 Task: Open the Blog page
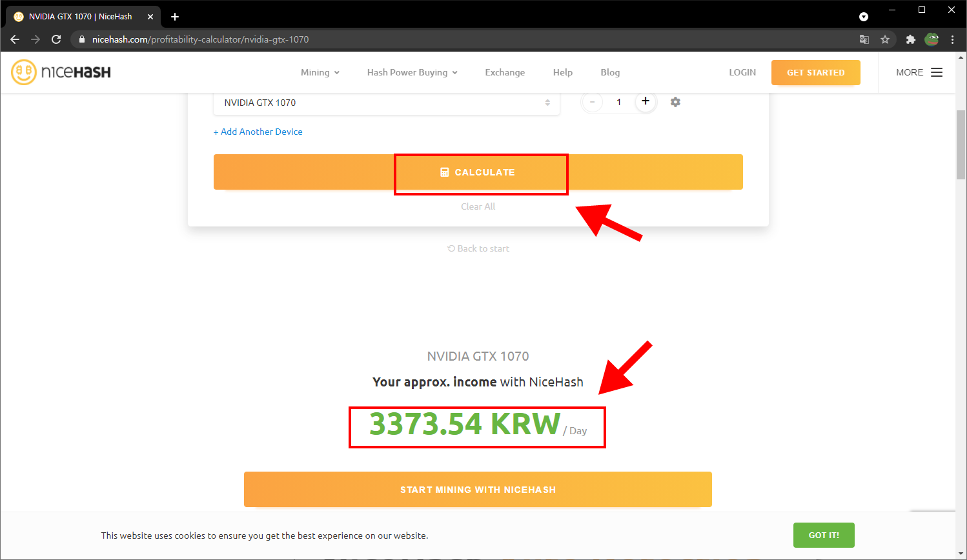click(x=610, y=72)
